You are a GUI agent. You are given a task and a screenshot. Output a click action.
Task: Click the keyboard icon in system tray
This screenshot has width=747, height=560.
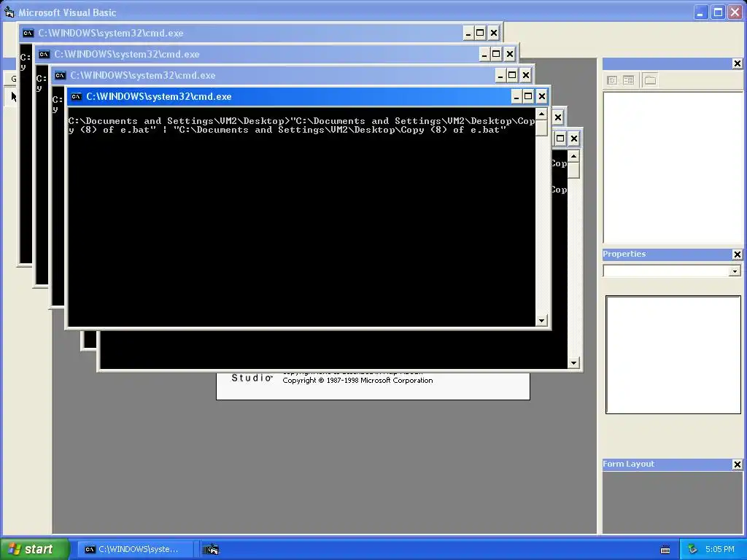click(x=665, y=550)
